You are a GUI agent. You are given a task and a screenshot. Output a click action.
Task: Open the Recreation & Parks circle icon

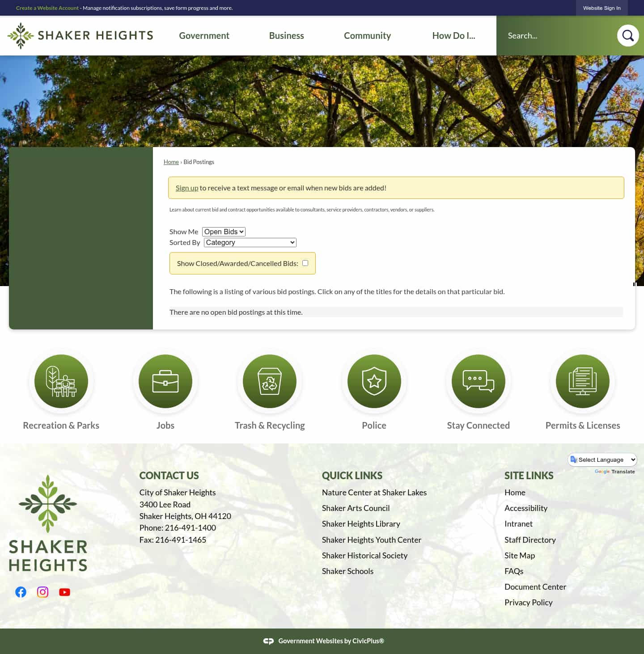click(x=61, y=381)
